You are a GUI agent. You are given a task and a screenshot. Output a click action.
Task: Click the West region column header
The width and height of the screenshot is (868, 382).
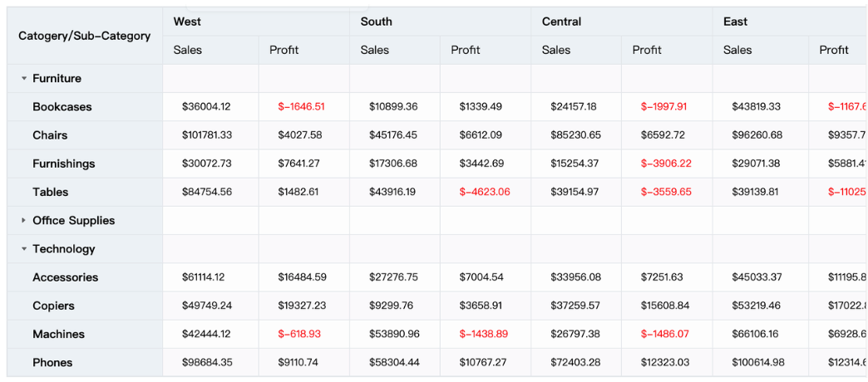point(187,22)
